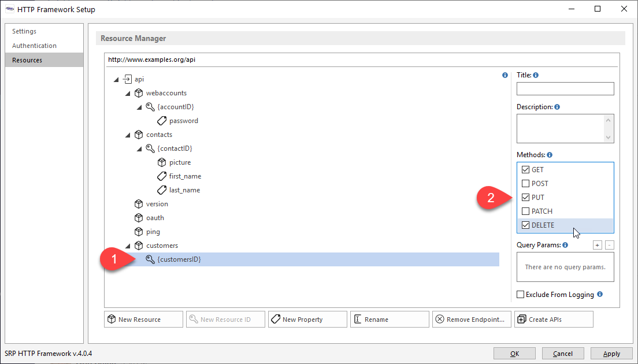Click the tag icon next to password
Image resolution: width=638 pixels, height=364 pixels.
tap(162, 121)
